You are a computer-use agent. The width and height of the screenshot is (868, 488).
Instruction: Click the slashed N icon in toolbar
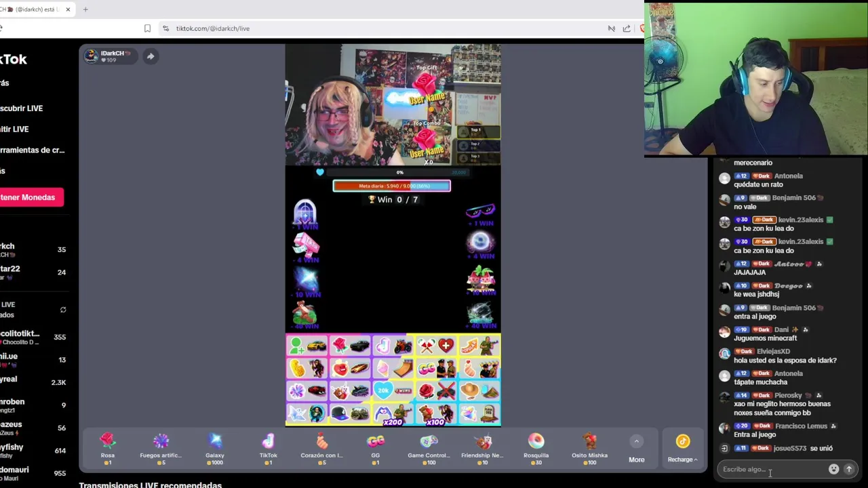pyautogui.click(x=611, y=28)
